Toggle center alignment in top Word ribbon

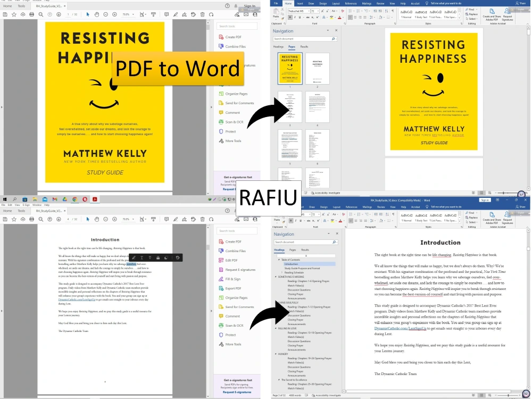coord(355,18)
